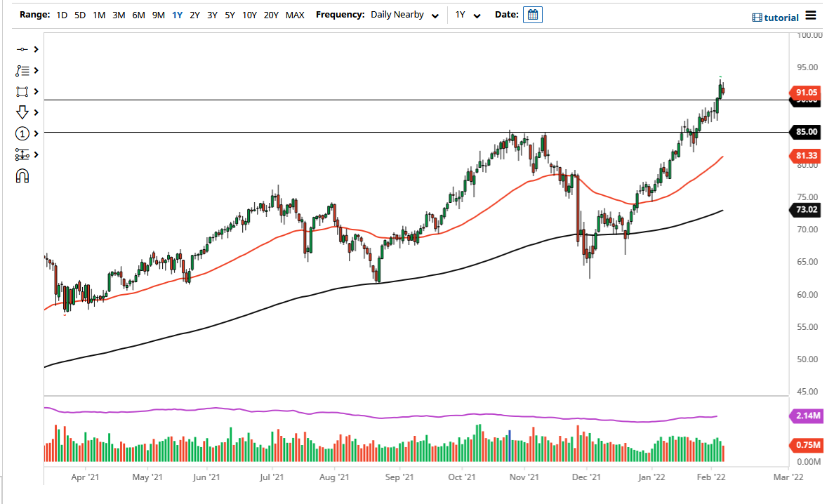Open the hamburger menu
Viewport: 827px width, 504px height.
[812, 15]
